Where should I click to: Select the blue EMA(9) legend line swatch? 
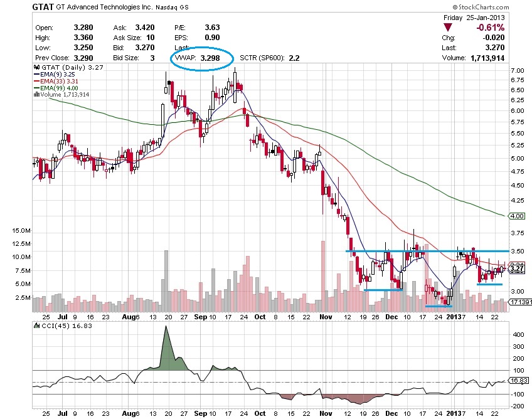(x=36, y=74)
